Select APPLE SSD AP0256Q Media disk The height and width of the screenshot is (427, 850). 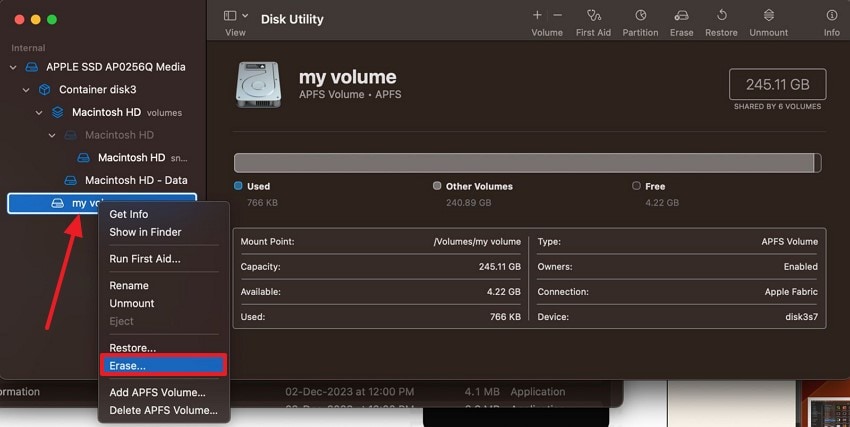pyautogui.click(x=115, y=67)
